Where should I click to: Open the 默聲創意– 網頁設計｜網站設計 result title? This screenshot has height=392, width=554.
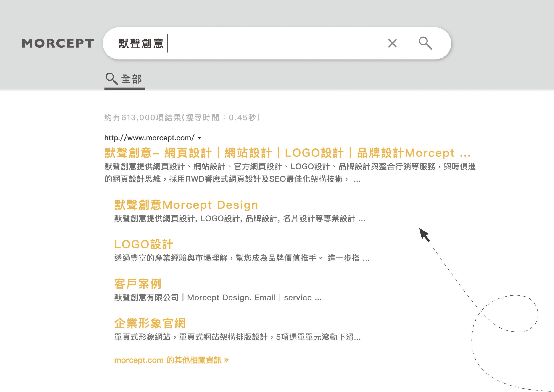click(287, 153)
